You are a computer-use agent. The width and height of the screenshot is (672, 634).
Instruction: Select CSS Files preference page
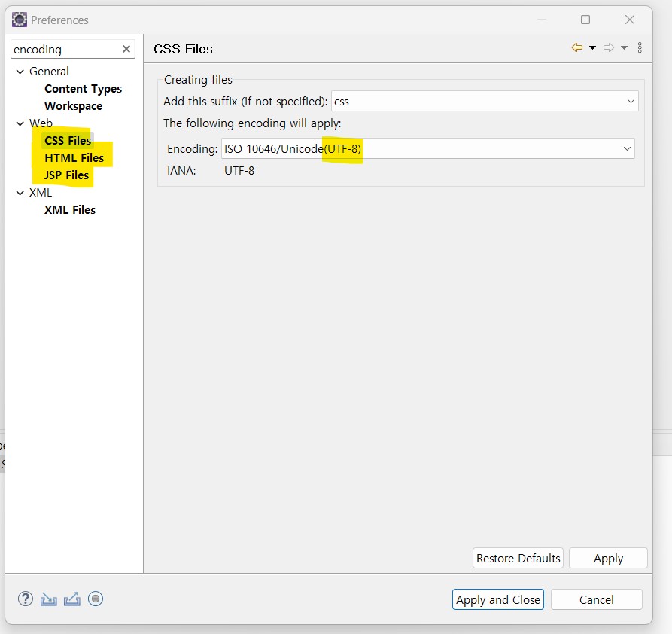tap(68, 140)
